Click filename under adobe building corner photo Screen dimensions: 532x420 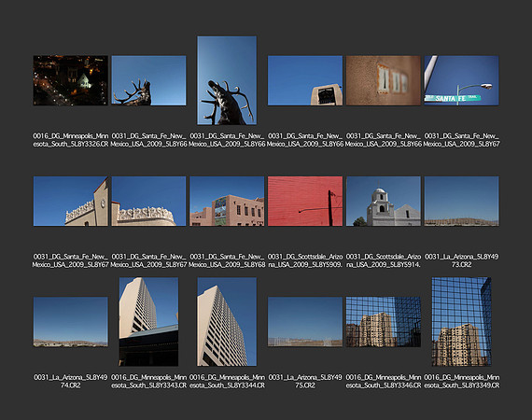pos(305,140)
